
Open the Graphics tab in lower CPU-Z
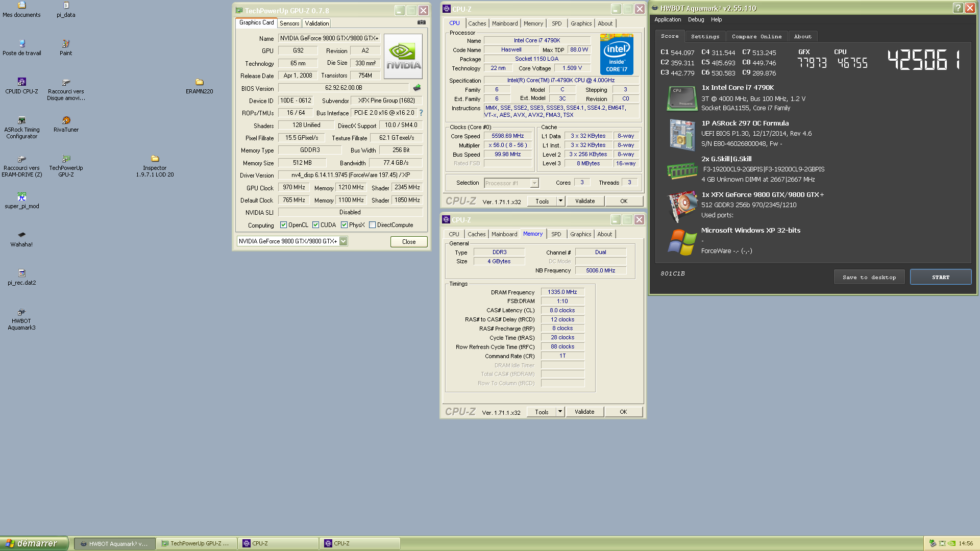pyautogui.click(x=580, y=234)
